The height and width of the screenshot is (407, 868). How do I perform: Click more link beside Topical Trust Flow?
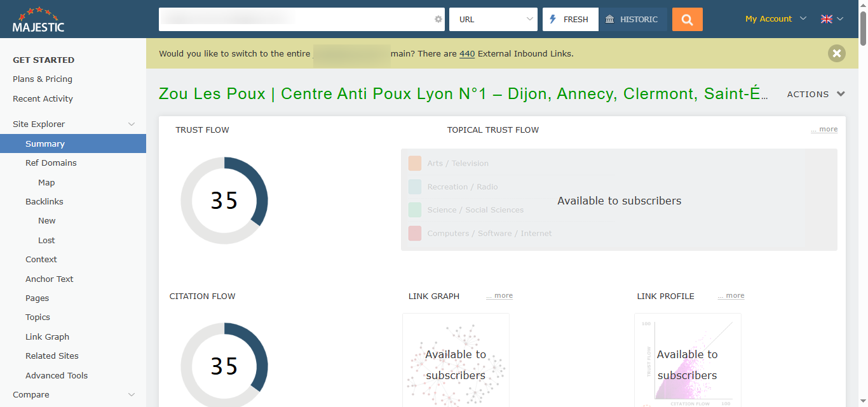pyautogui.click(x=824, y=129)
